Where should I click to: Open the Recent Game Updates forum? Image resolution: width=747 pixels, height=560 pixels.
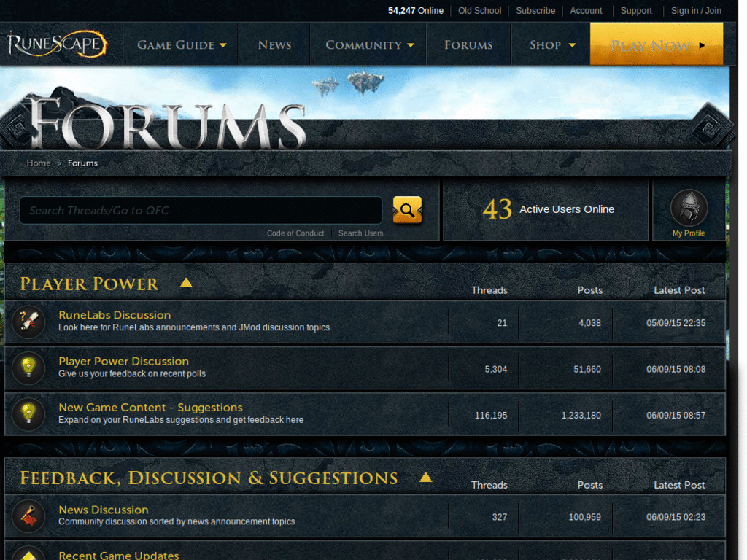(x=119, y=555)
